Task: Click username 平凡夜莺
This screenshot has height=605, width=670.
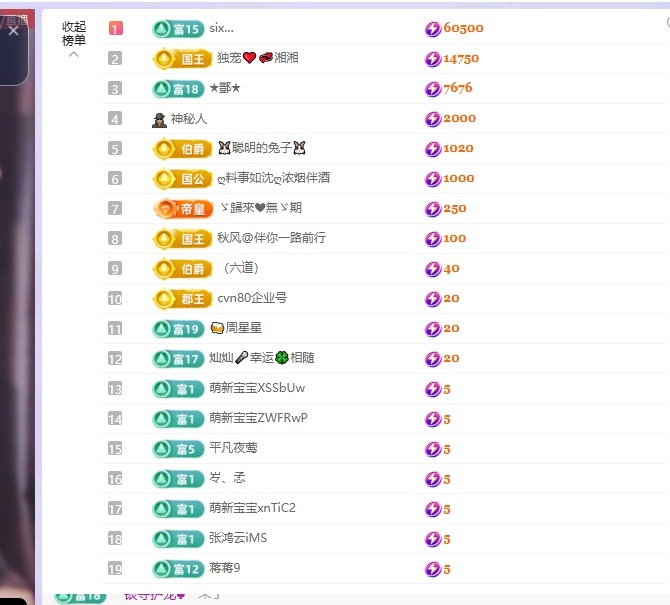Action: (233, 448)
